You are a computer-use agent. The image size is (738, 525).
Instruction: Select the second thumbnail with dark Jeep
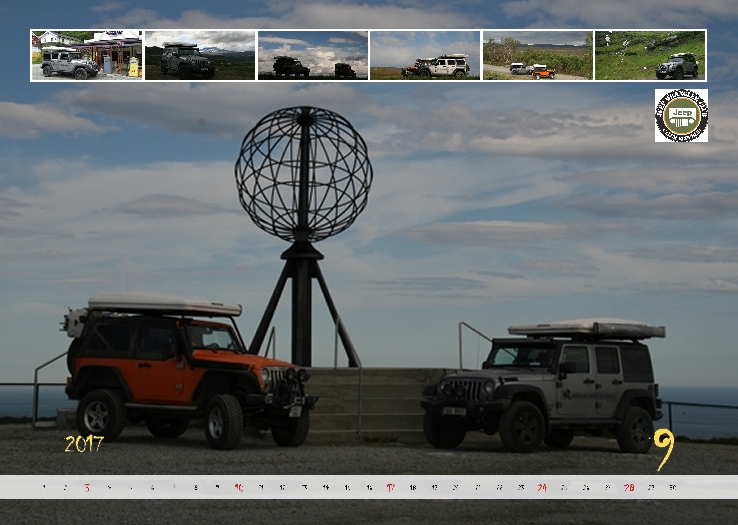[199, 55]
